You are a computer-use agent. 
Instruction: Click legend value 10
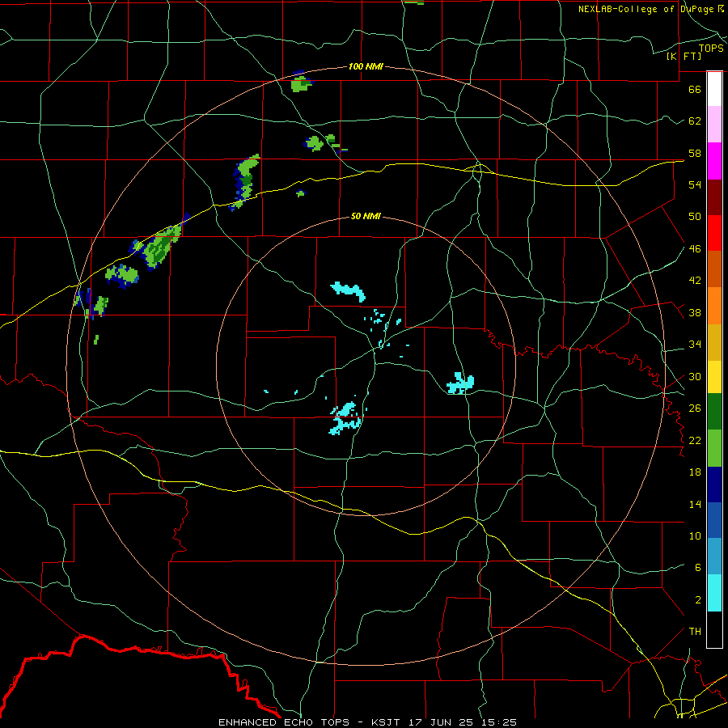point(695,536)
